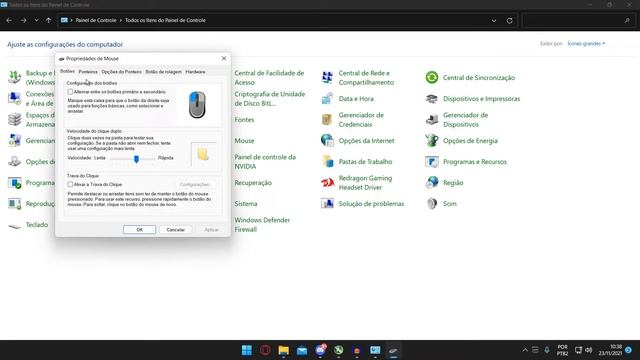Viewport: 640px width, 360px height.
Task: Open the Região globe icon
Action: (432, 182)
